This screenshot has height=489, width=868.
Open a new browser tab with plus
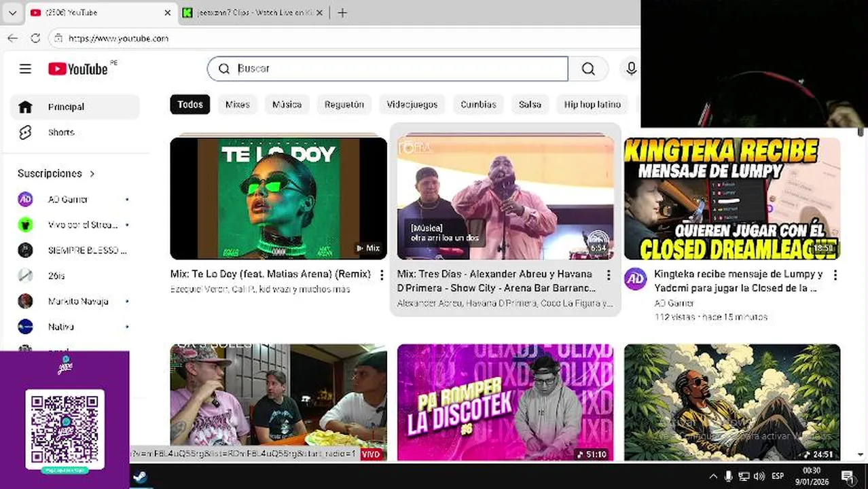tap(342, 13)
